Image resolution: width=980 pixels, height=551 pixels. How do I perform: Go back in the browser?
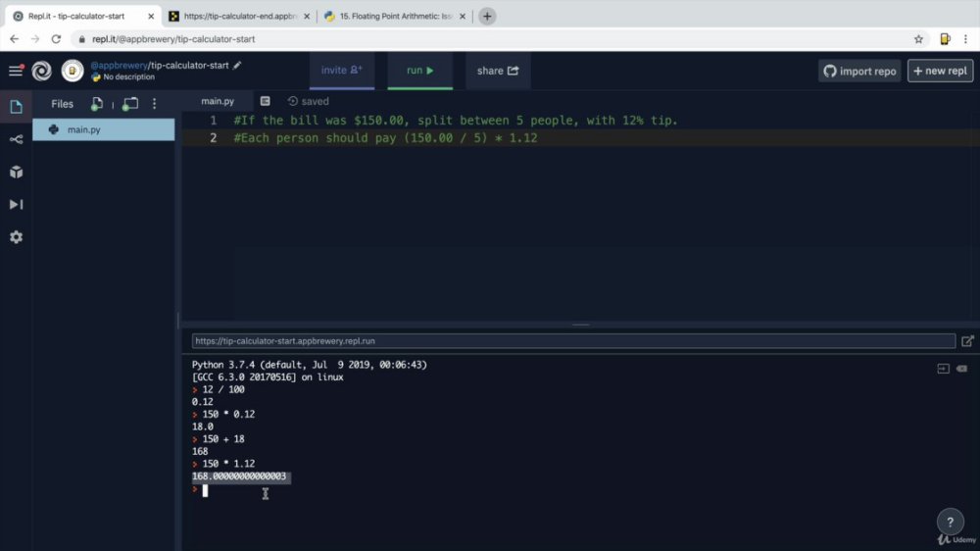[15, 39]
